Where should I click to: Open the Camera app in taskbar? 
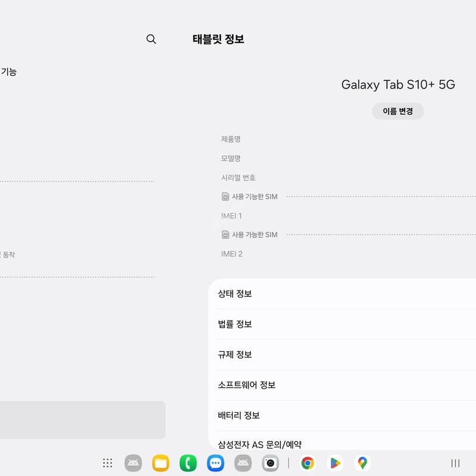point(271,463)
